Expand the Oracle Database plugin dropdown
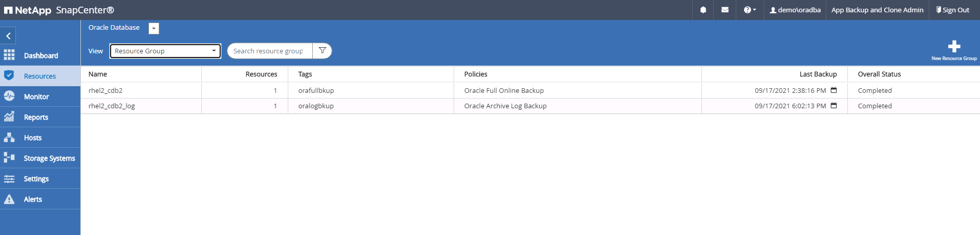The width and height of the screenshot is (980, 235). pyautogui.click(x=154, y=28)
